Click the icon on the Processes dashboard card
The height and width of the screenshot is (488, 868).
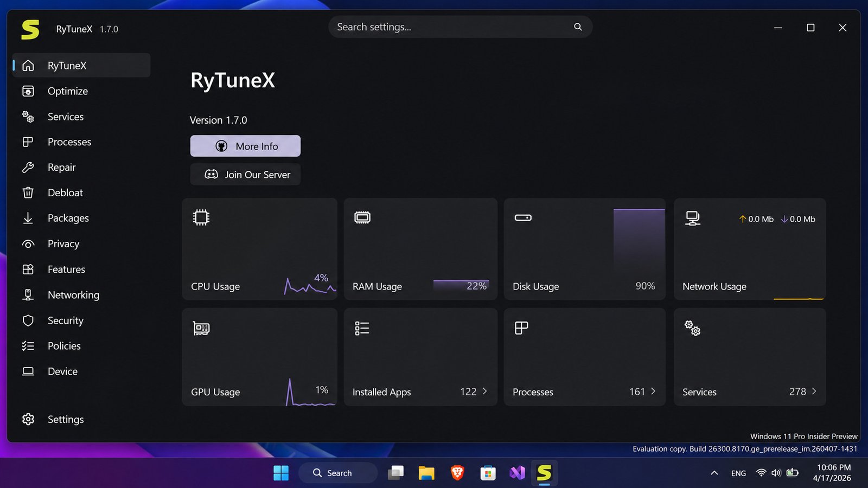[521, 328]
